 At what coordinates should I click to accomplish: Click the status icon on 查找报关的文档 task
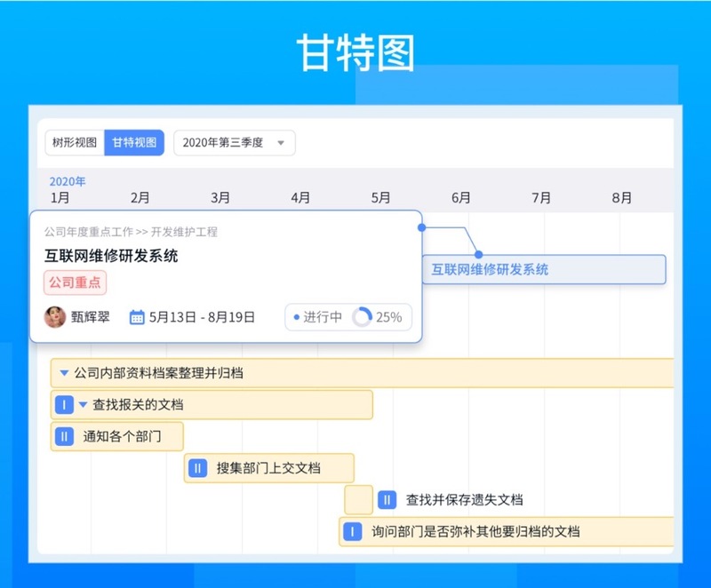(x=64, y=405)
